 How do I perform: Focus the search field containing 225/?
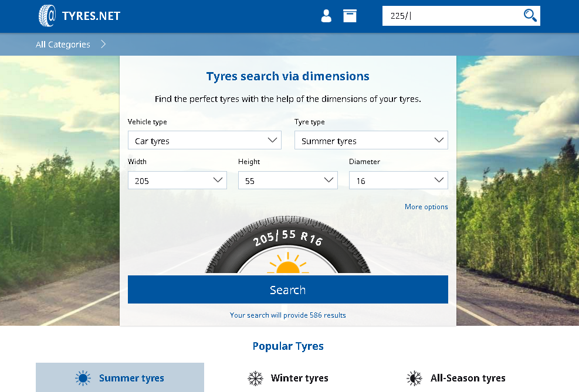[x=452, y=16]
